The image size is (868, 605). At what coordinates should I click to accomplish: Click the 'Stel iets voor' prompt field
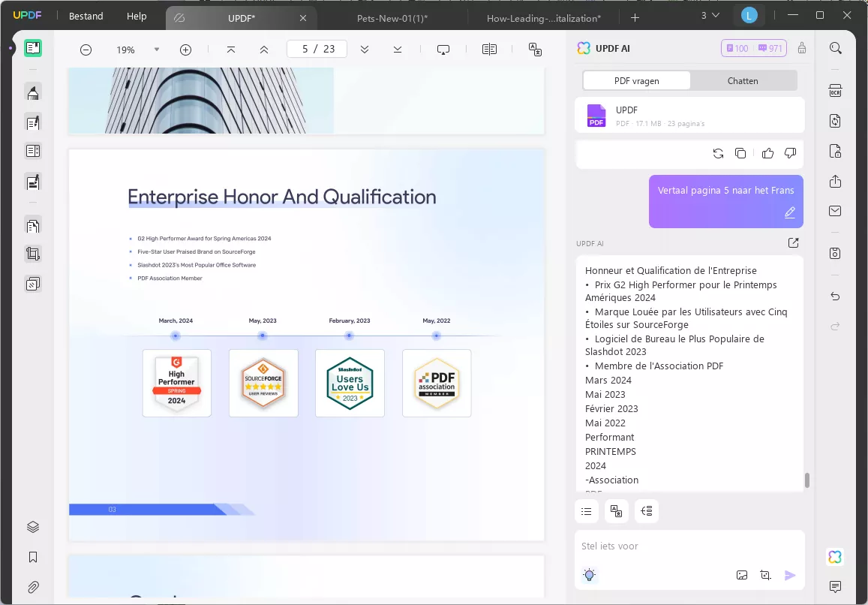689,546
